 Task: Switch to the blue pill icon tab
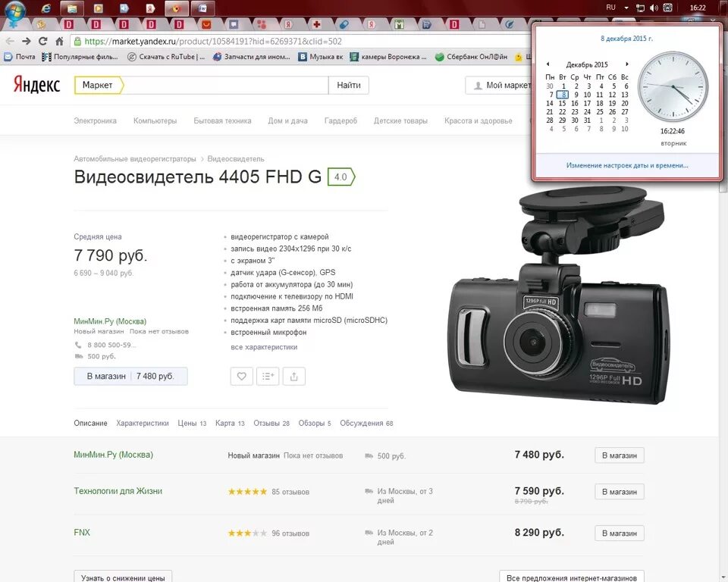(344, 24)
